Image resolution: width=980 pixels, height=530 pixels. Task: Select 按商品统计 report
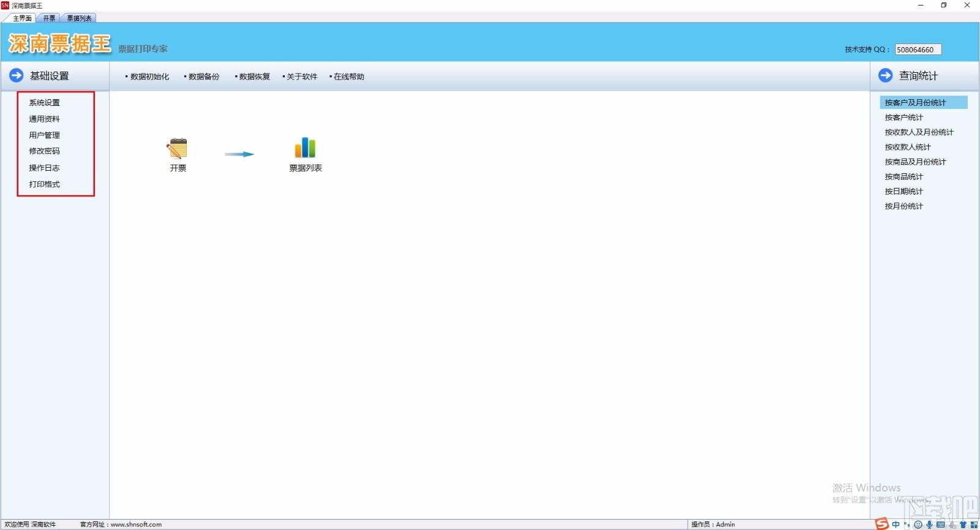(903, 177)
